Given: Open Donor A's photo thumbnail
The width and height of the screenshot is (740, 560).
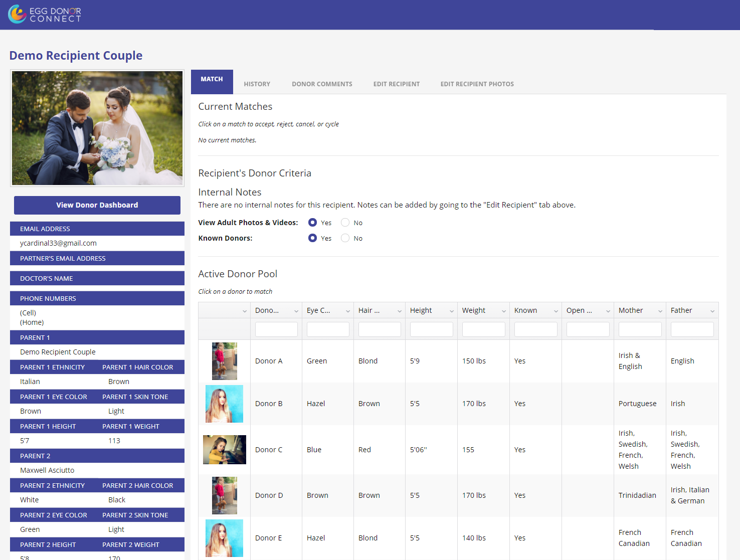Looking at the screenshot, I should [x=224, y=361].
